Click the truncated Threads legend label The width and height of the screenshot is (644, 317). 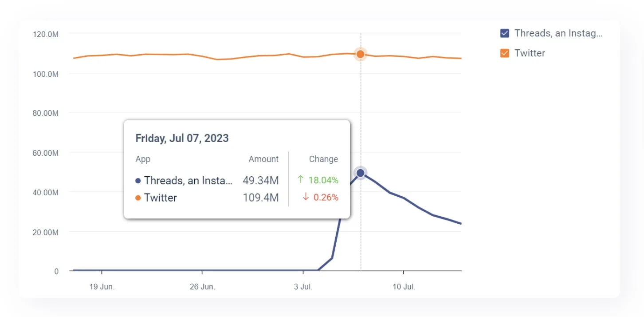558,33
